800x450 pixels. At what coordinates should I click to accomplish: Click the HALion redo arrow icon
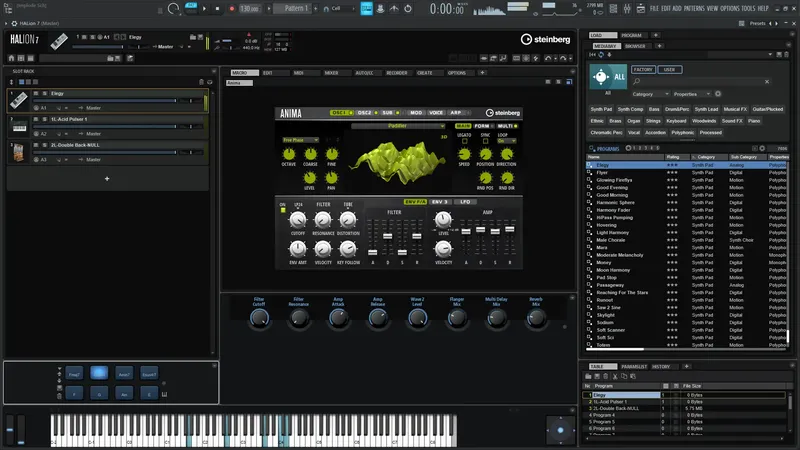563,58
